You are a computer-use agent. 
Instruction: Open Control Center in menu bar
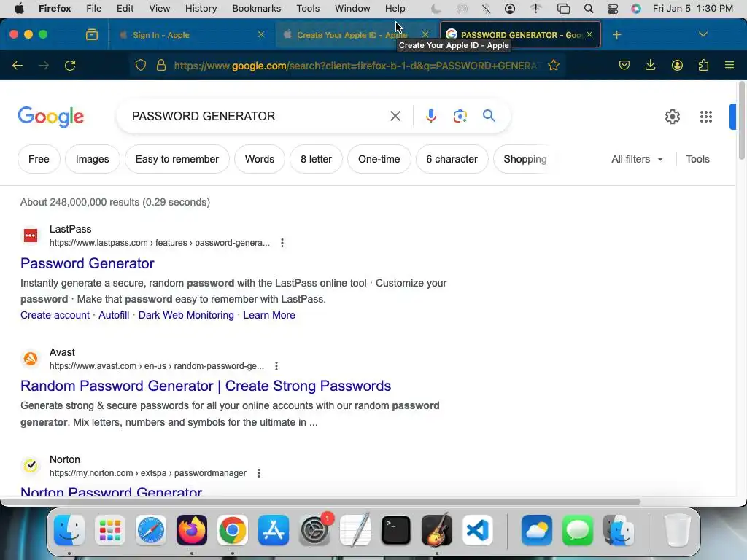point(613,9)
